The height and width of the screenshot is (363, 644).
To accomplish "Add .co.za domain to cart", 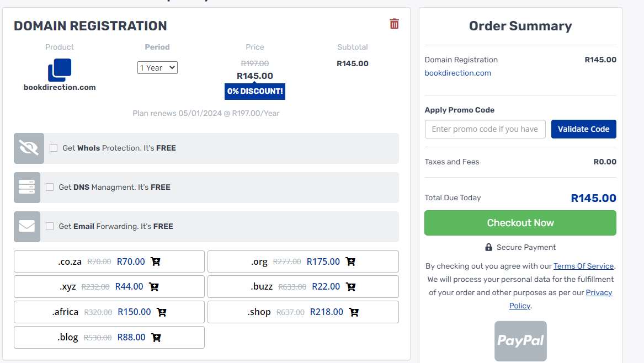I will [x=156, y=261].
